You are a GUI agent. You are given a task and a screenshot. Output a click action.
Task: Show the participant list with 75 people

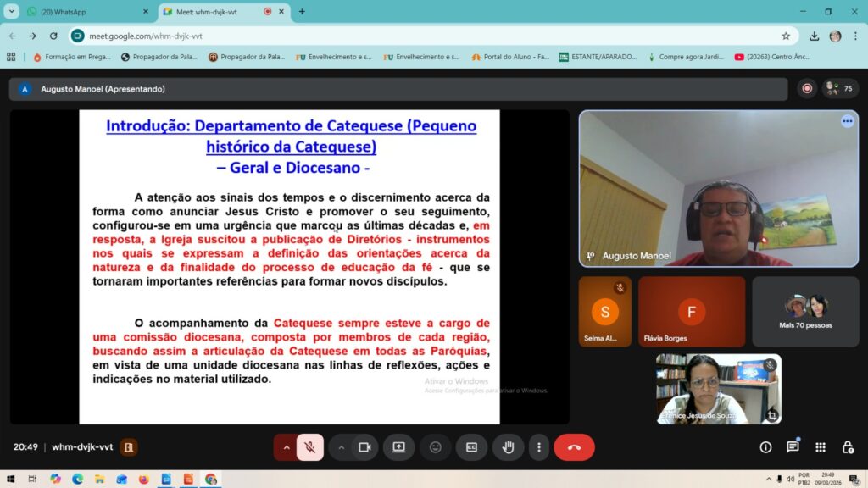(x=839, y=89)
